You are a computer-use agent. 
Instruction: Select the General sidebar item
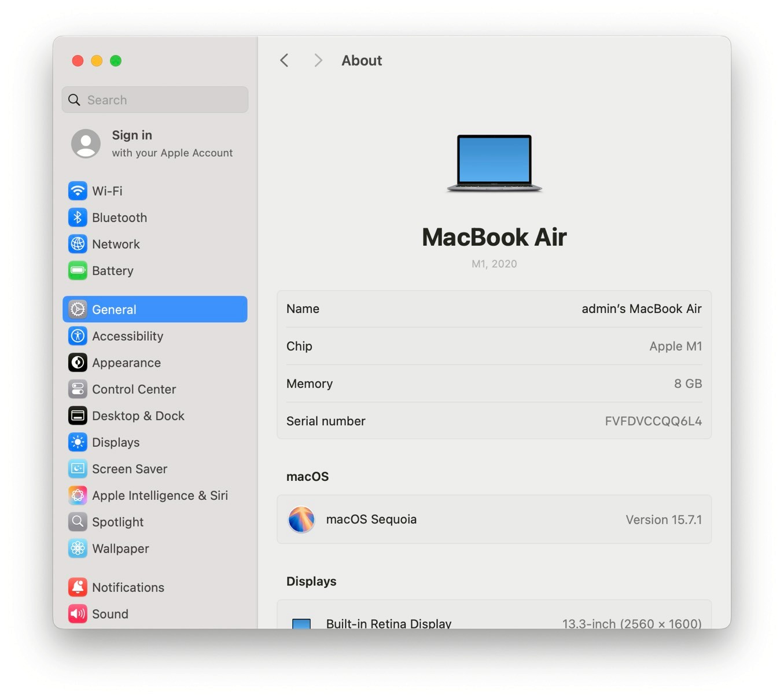[x=114, y=309]
